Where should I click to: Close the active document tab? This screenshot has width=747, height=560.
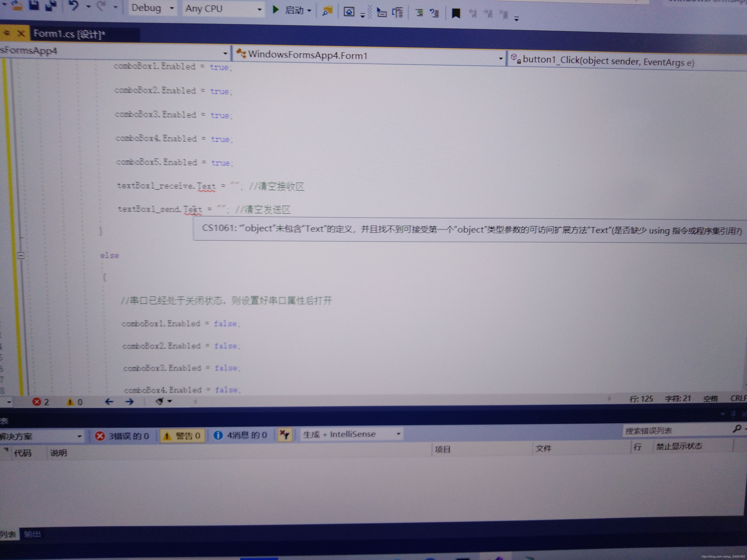(21, 33)
